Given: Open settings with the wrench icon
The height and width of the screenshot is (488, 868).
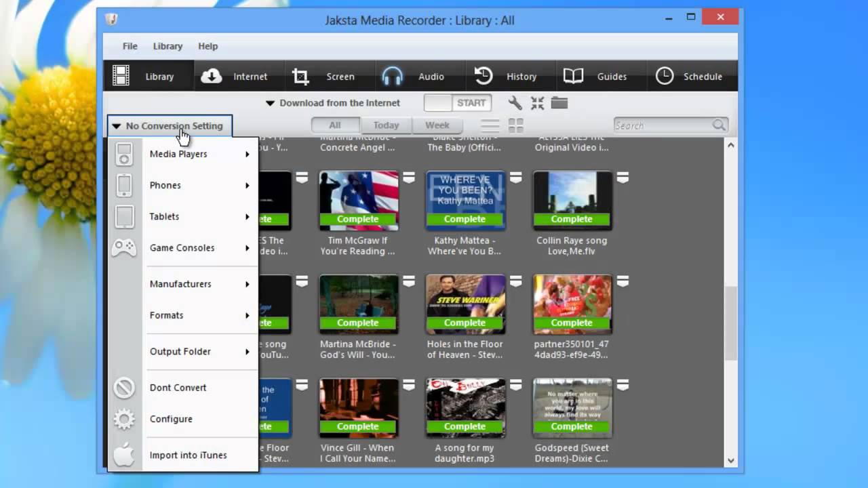Looking at the screenshot, I should (x=515, y=103).
